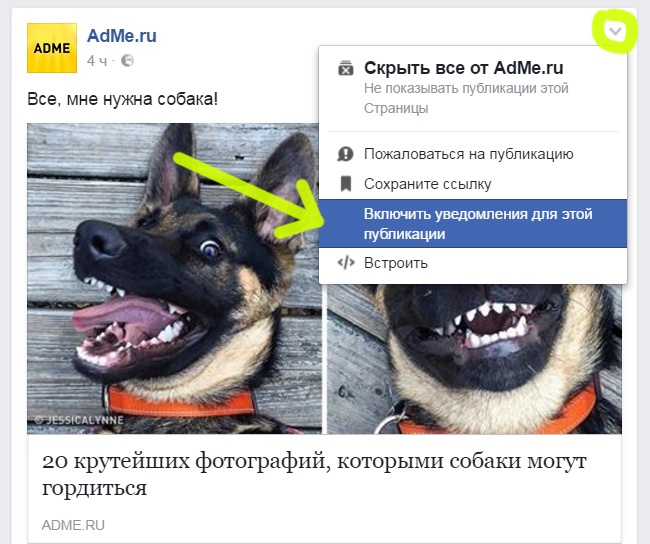The image size is (650, 544).
Task: Click the hide-all archive box icon
Action: [345, 68]
